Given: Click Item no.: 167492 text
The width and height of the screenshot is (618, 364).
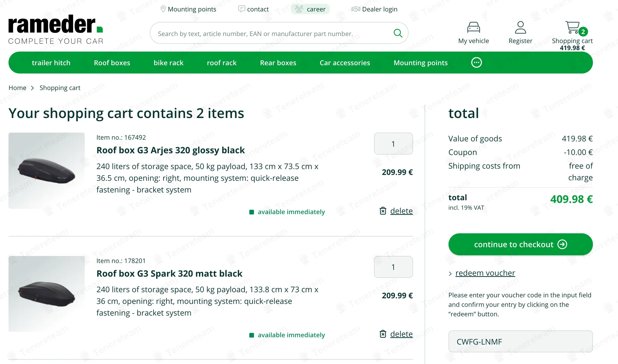Looking at the screenshot, I should coord(121,137).
